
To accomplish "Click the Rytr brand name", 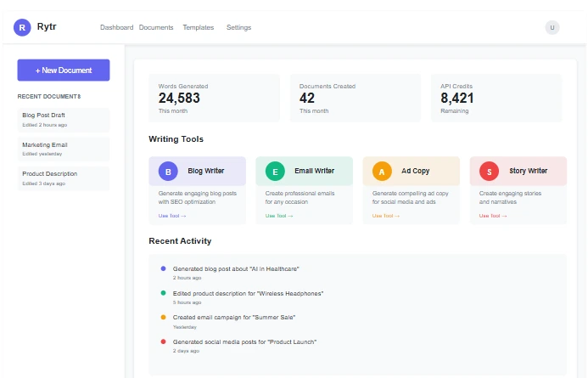I will click(47, 26).
